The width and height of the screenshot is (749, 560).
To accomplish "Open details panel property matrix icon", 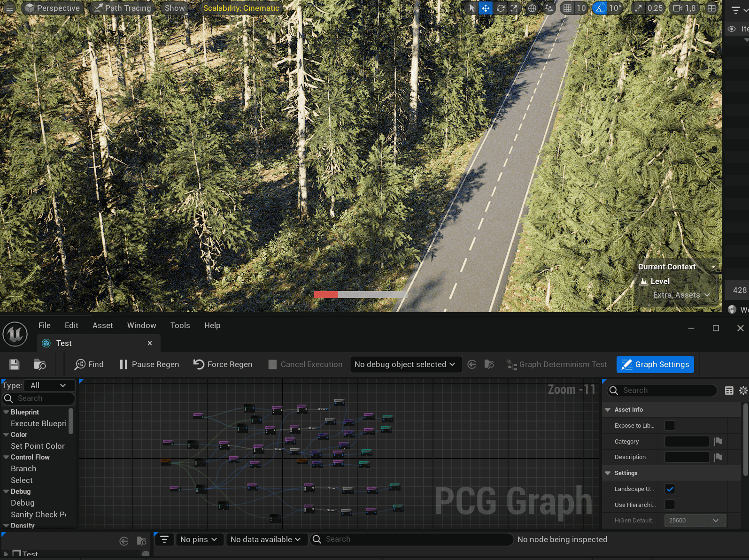I will click(729, 391).
